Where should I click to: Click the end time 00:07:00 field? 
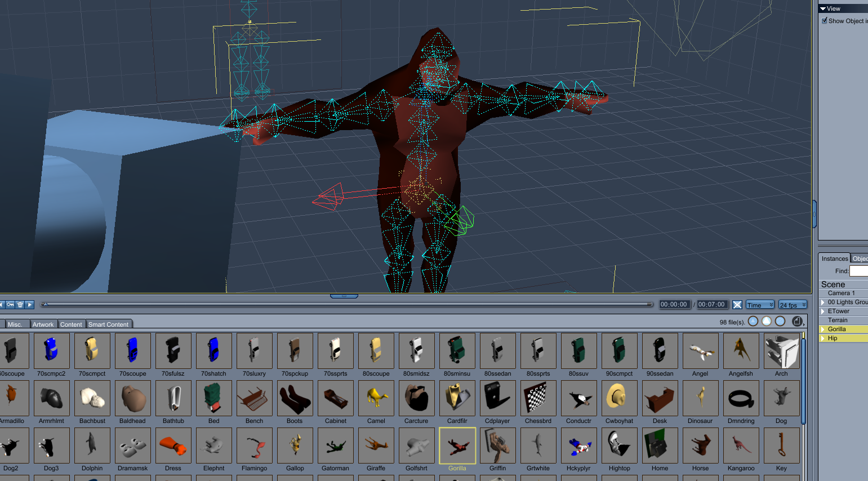point(711,305)
